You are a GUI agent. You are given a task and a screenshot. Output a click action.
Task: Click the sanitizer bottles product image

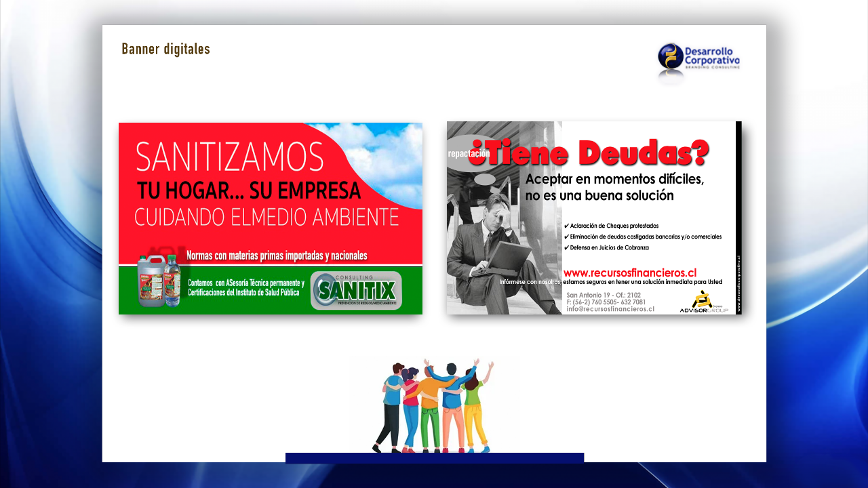tap(158, 281)
